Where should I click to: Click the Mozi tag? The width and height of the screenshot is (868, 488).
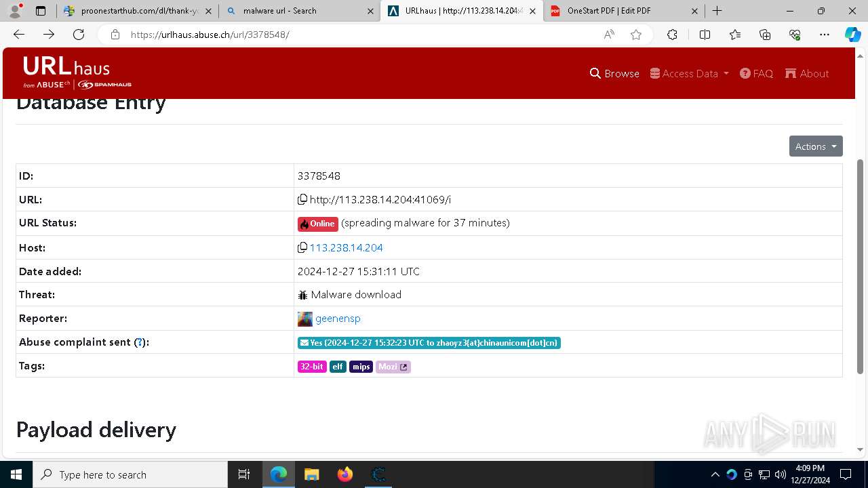point(393,367)
